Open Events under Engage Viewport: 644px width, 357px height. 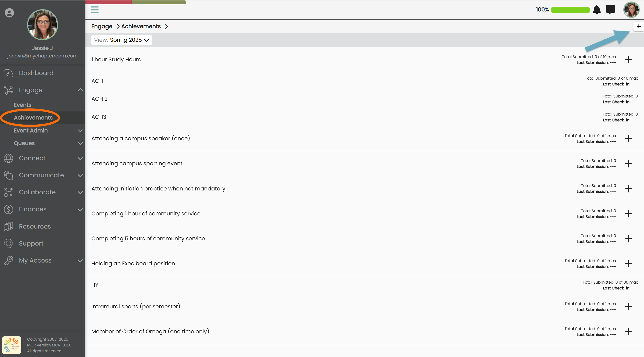23,105
